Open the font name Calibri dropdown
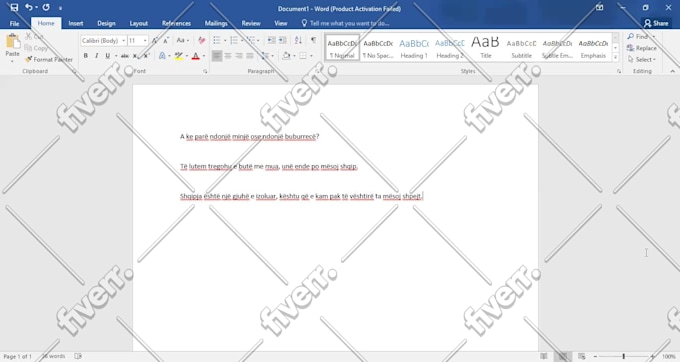This screenshot has width=680, height=362. pyautogui.click(x=124, y=40)
